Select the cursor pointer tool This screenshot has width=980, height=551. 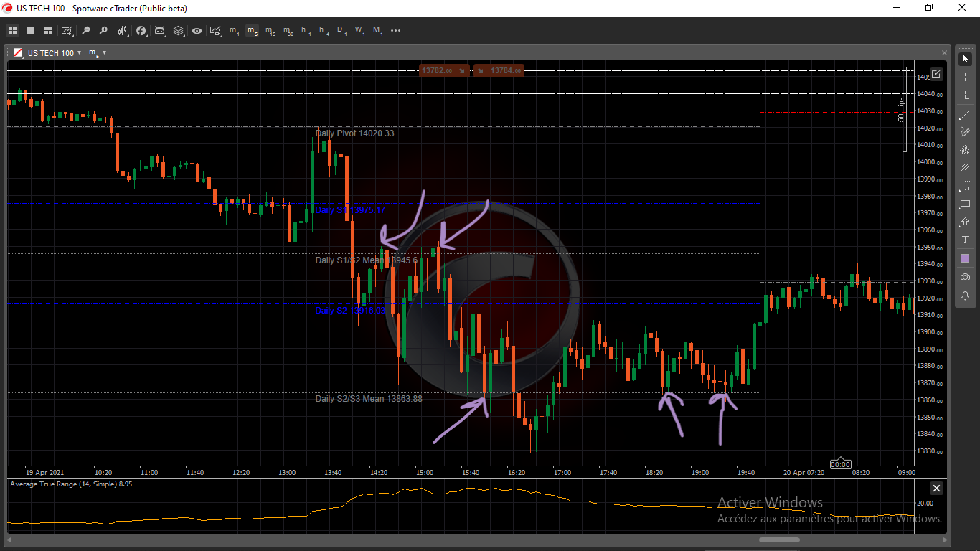[965, 59]
